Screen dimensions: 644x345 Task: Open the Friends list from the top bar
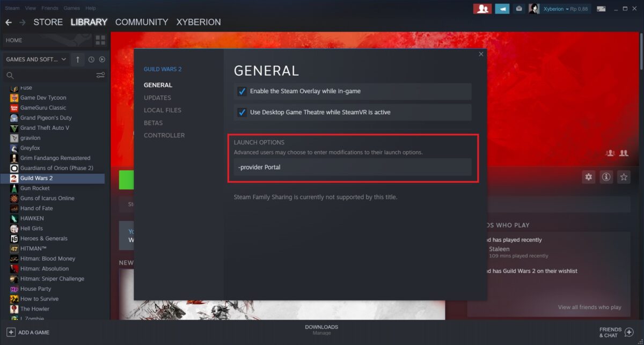482,8
